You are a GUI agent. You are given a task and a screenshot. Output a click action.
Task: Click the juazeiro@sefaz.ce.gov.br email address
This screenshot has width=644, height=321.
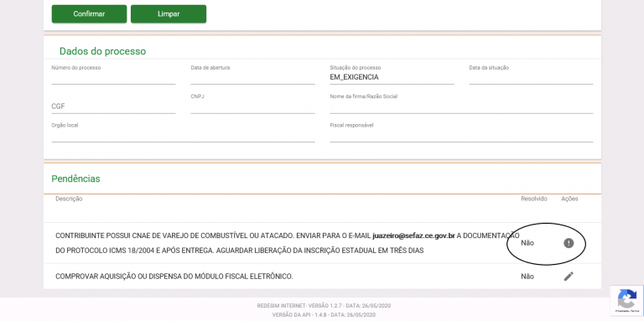point(413,236)
